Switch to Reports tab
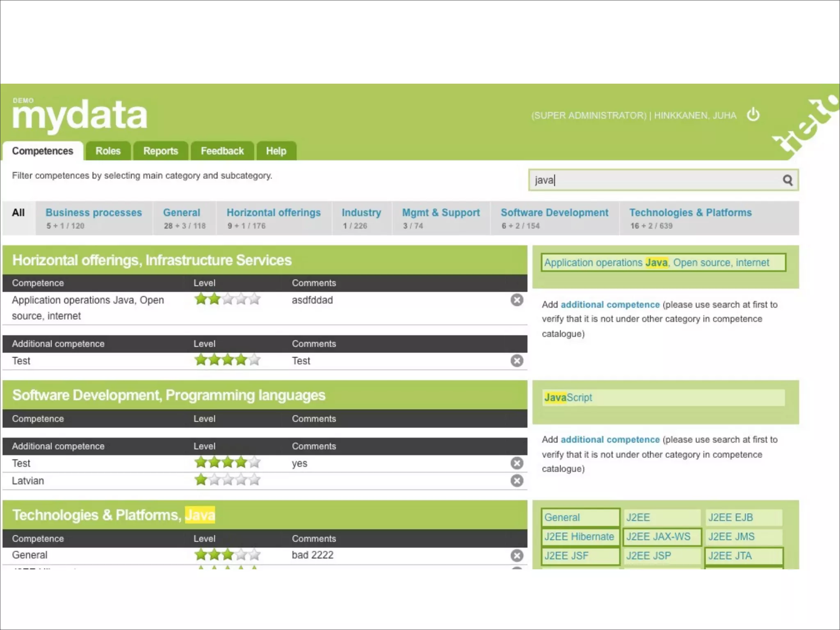 (x=160, y=151)
